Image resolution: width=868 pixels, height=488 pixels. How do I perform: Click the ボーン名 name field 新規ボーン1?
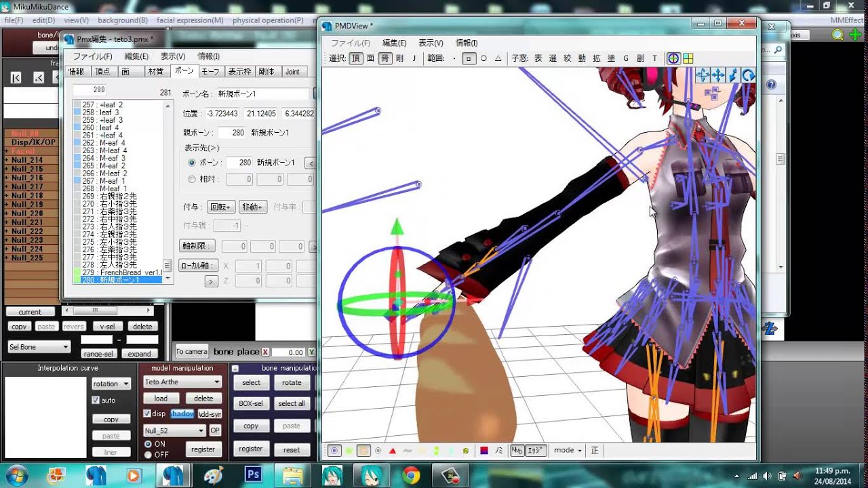(x=264, y=94)
